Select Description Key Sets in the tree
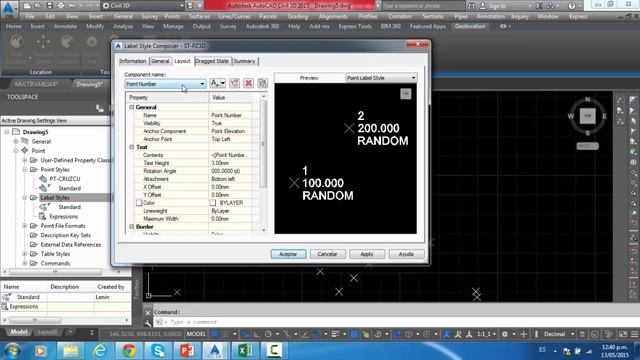The height and width of the screenshot is (360, 640). tap(65, 235)
